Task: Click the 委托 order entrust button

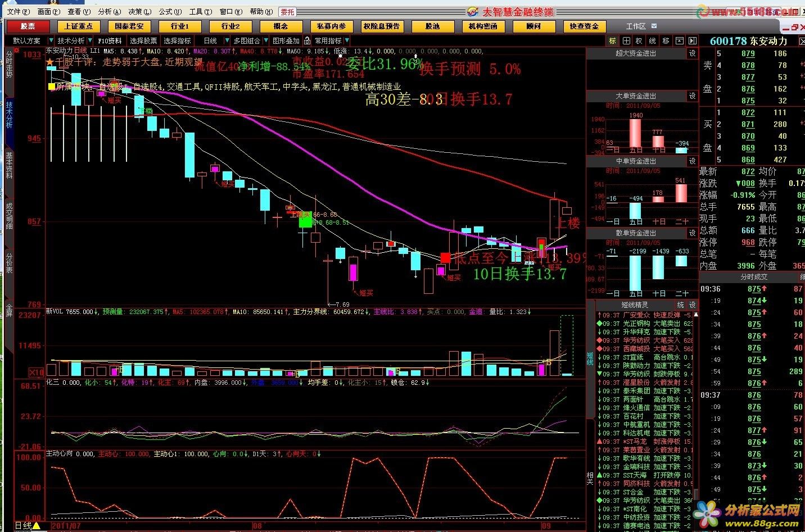Action: [287, 11]
